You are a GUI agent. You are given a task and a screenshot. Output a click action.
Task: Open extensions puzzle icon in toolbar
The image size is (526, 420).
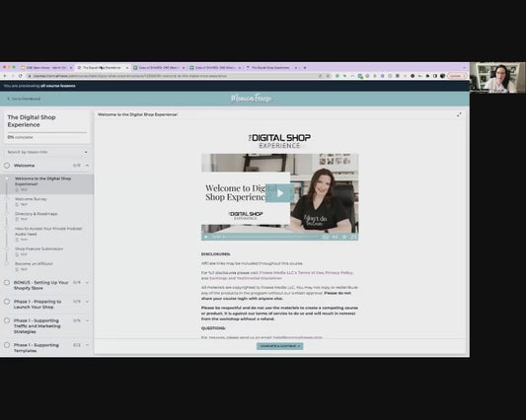(427, 76)
